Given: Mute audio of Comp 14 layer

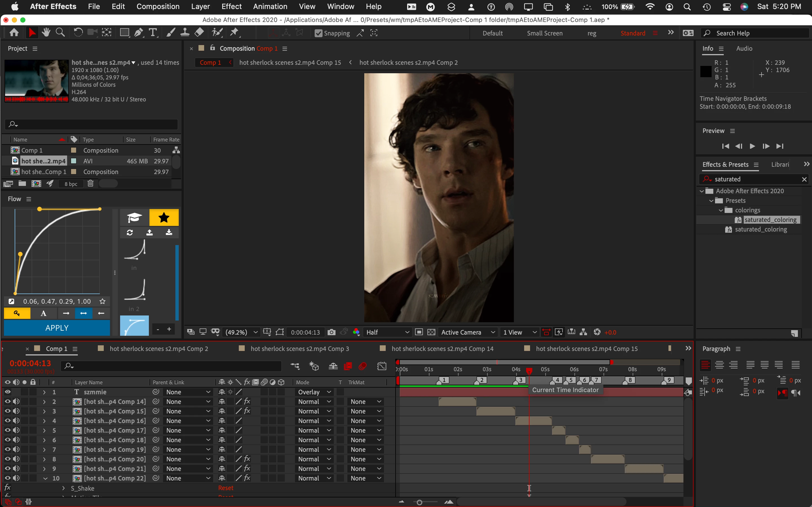Looking at the screenshot, I should (16, 401).
